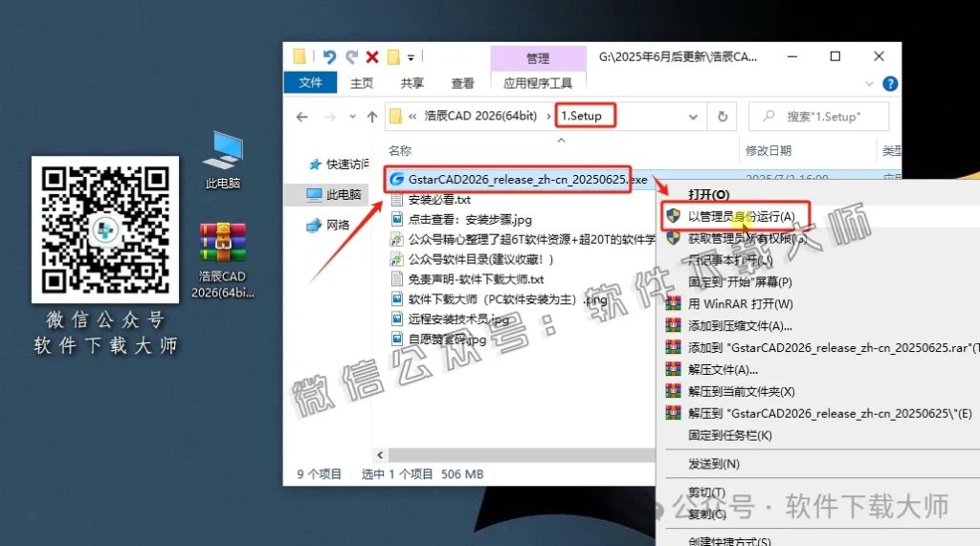Click the redo icon in quick access toolbar
The height and width of the screenshot is (546, 980).
click(x=352, y=57)
